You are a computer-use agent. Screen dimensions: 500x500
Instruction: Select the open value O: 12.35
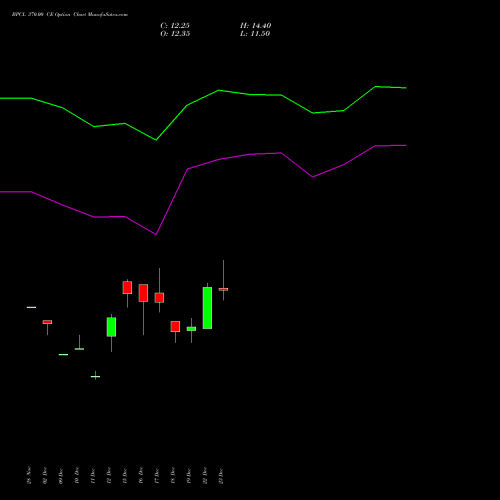click(x=175, y=34)
